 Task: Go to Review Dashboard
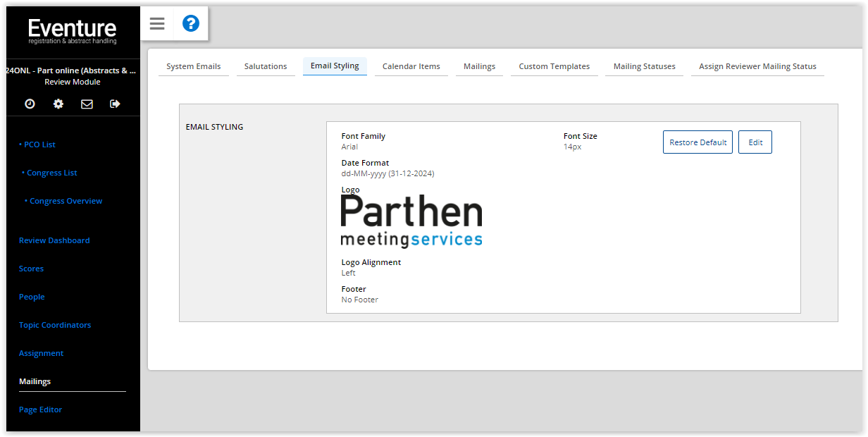[54, 240]
